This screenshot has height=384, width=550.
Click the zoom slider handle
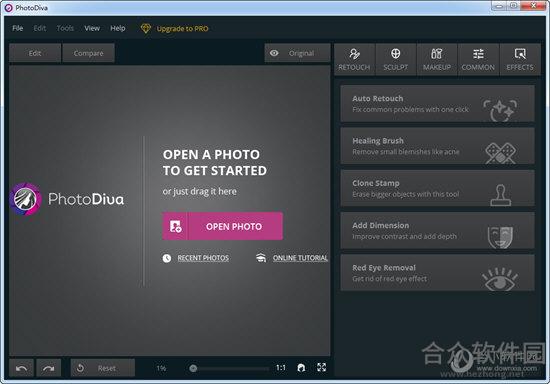(193, 368)
